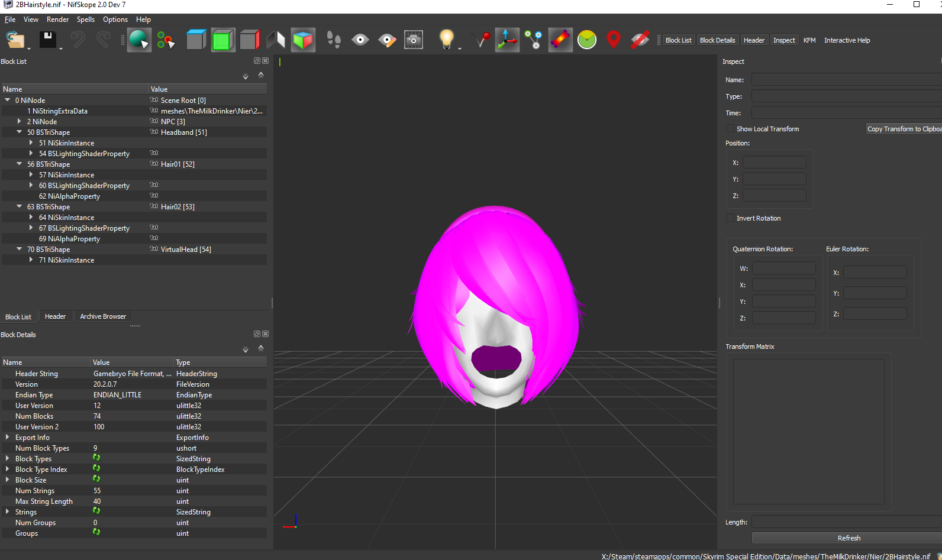Toggle Block Details toolbar button
The height and width of the screenshot is (560, 942).
(717, 40)
